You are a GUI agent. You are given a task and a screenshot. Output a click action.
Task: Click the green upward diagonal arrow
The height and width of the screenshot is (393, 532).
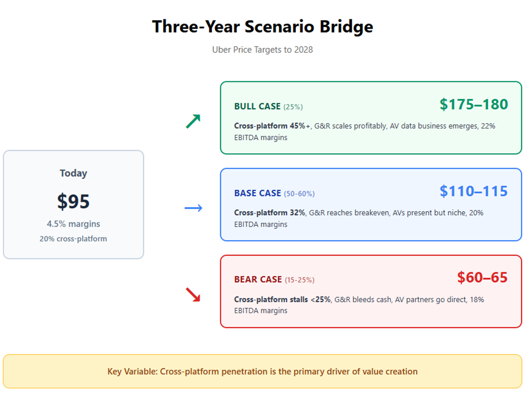click(193, 121)
